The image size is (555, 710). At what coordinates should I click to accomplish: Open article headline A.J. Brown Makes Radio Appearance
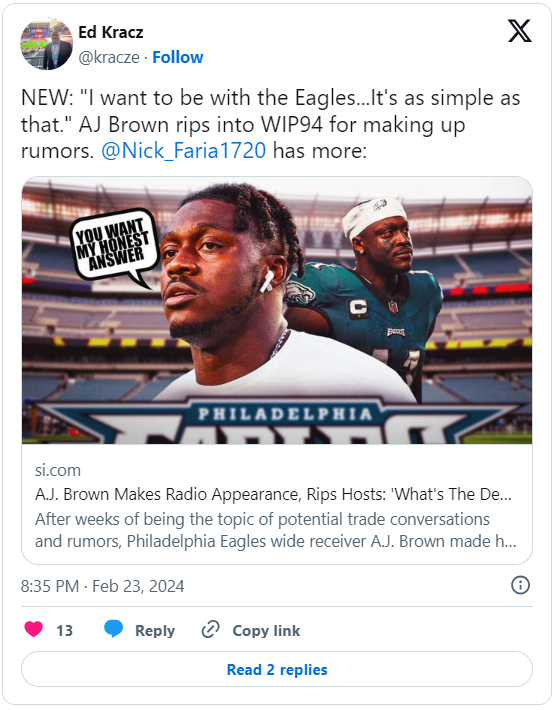(x=273, y=494)
